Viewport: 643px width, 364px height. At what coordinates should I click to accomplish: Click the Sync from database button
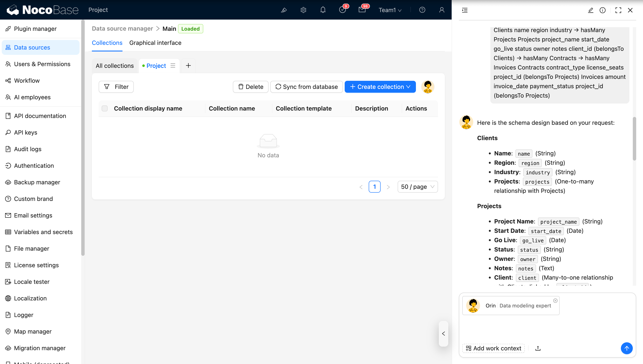click(x=306, y=87)
